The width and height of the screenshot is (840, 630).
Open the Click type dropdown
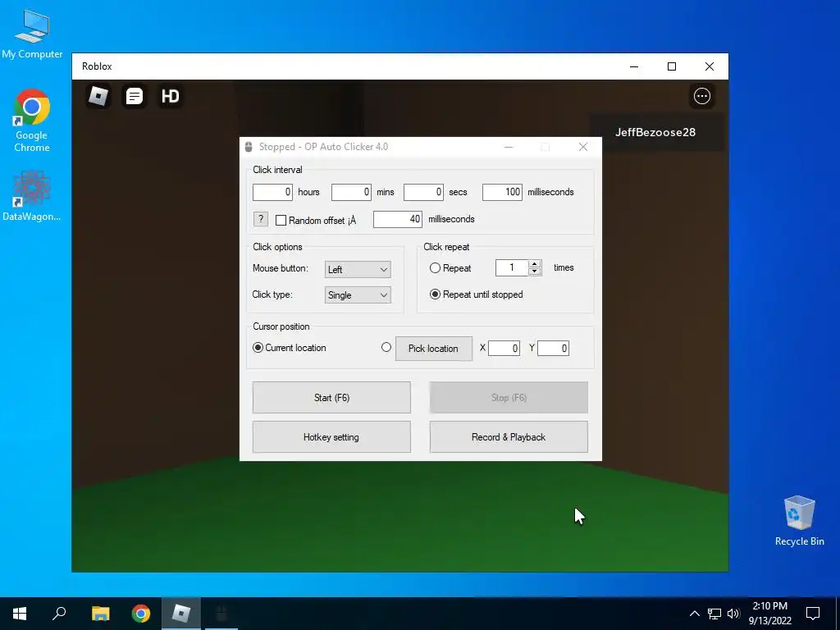(x=358, y=295)
